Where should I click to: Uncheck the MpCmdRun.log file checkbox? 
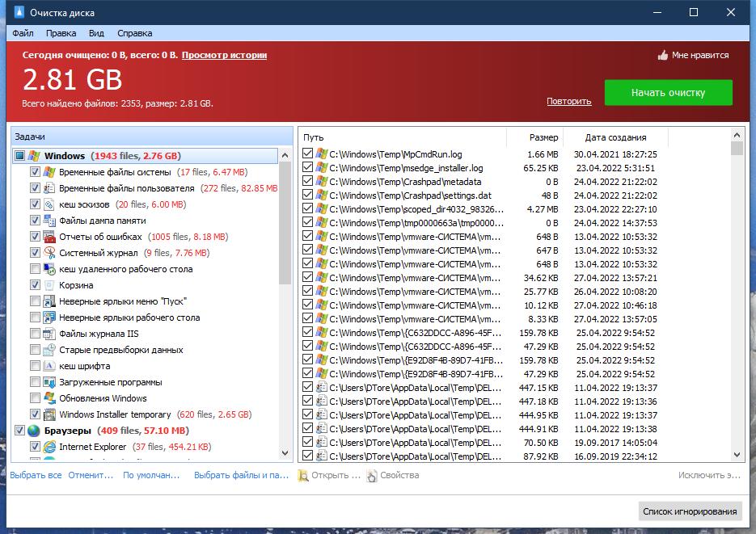307,153
